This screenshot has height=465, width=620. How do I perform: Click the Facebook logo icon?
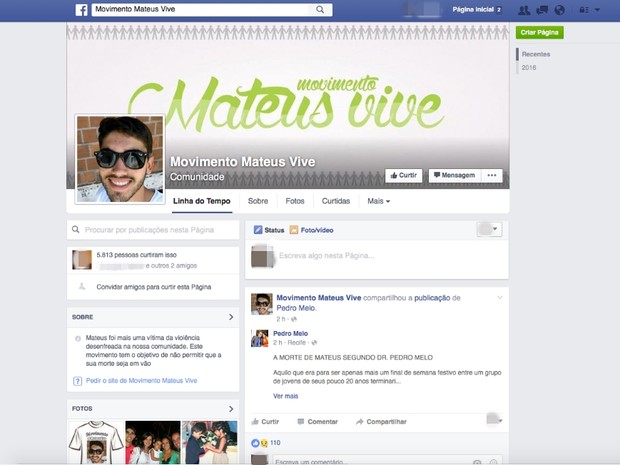pyautogui.click(x=81, y=9)
